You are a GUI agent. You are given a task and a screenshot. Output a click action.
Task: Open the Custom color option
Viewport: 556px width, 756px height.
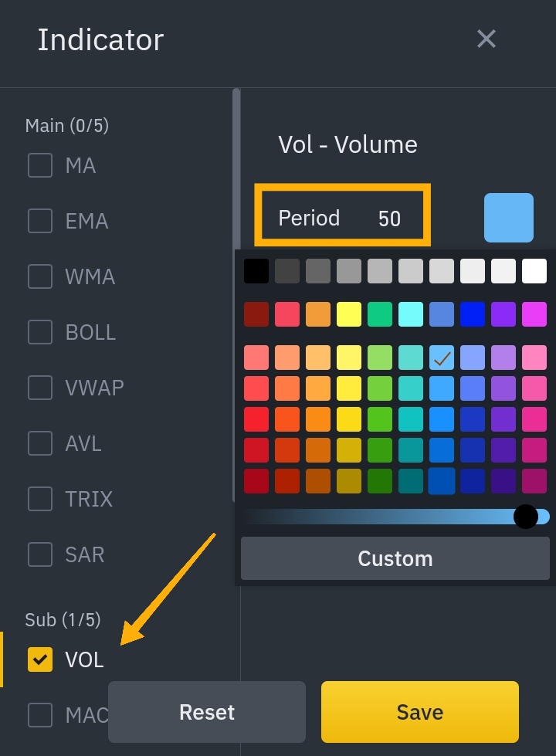click(x=395, y=558)
